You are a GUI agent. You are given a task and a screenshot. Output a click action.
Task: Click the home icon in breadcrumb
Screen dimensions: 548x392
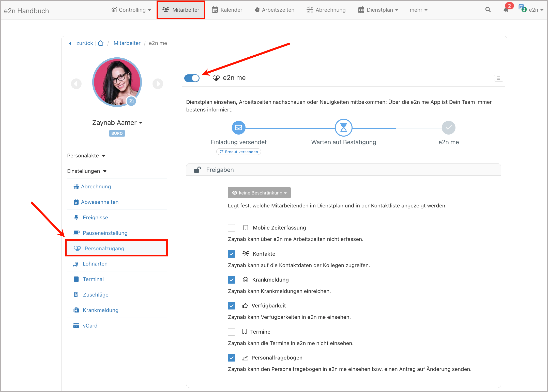(101, 43)
